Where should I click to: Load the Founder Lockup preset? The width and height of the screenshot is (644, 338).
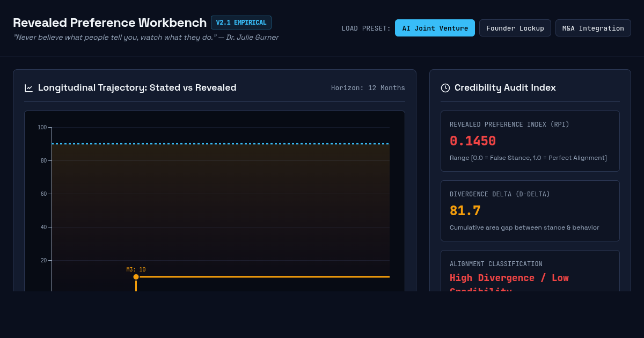515,28
